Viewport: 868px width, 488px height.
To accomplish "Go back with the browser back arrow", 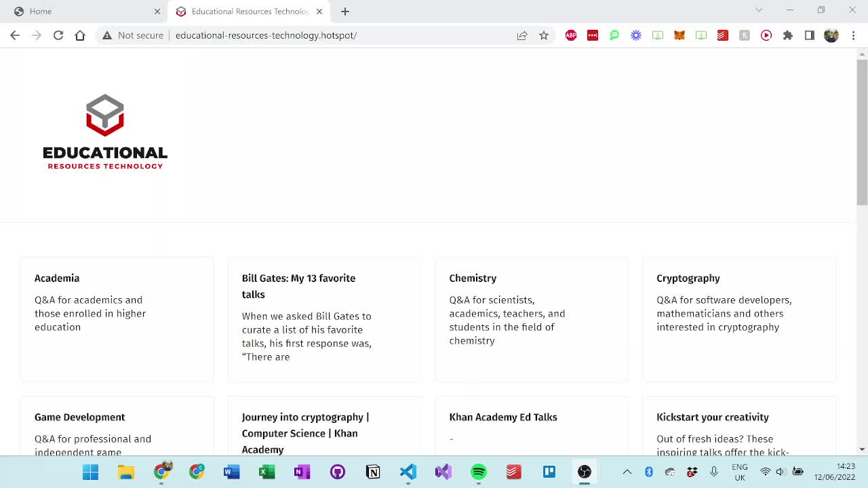I will [15, 35].
